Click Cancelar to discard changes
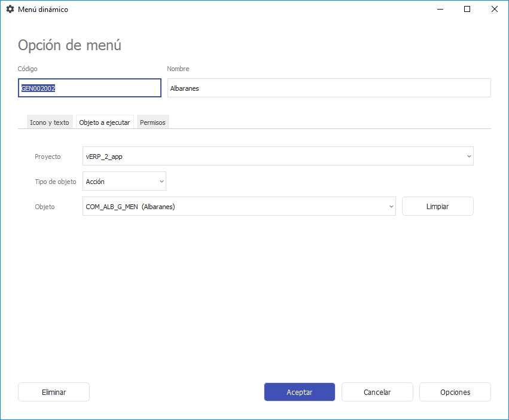This screenshot has width=509, height=420. pyautogui.click(x=377, y=392)
